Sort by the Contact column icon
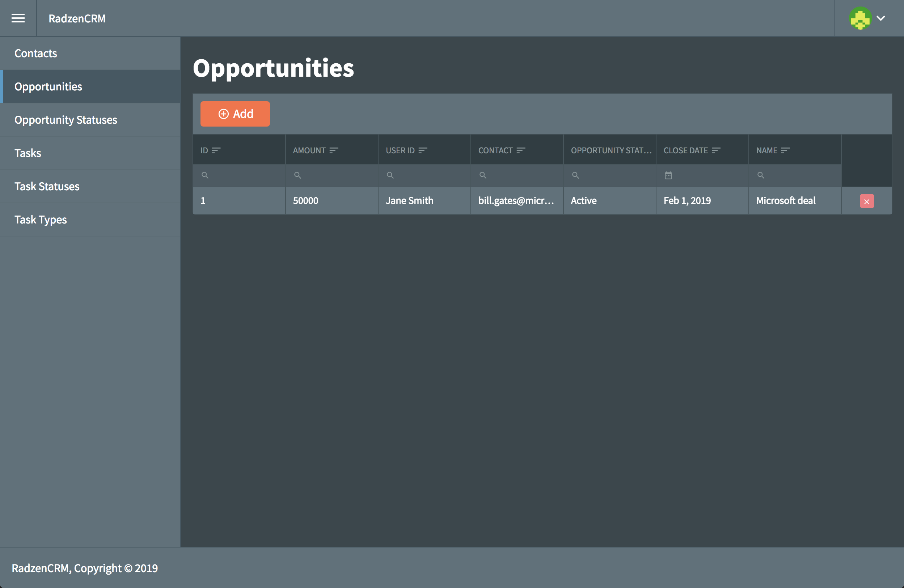904x588 pixels. pyautogui.click(x=521, y=150)
